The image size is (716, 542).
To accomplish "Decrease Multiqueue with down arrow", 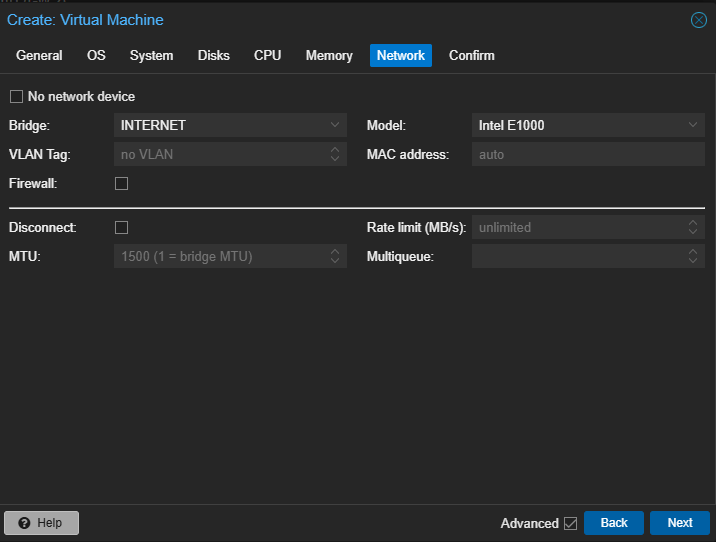I will tap(693, 261).
